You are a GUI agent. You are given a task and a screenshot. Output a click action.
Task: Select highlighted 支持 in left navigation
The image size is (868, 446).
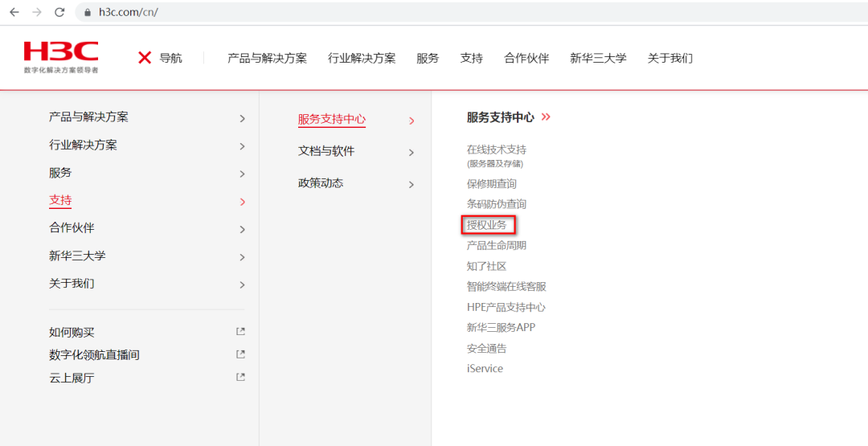click(x=60, y=200)
